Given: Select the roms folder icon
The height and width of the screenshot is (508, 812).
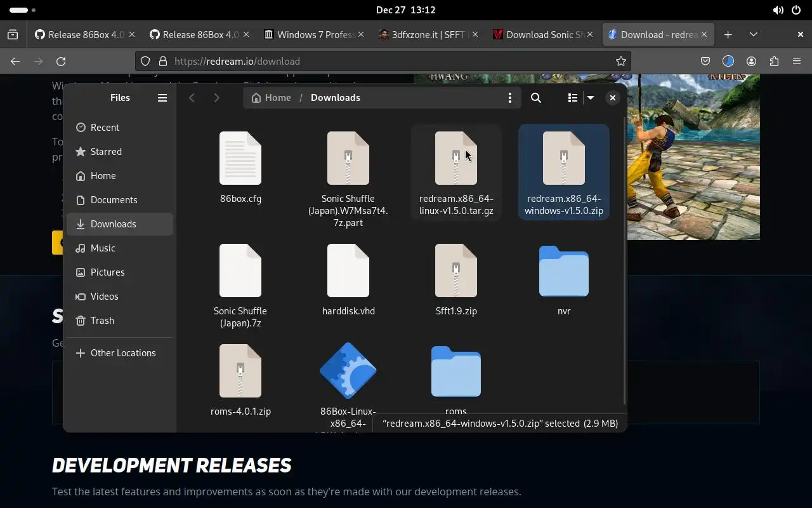Looking at the screenshot, I should click(x=456, y=371).
